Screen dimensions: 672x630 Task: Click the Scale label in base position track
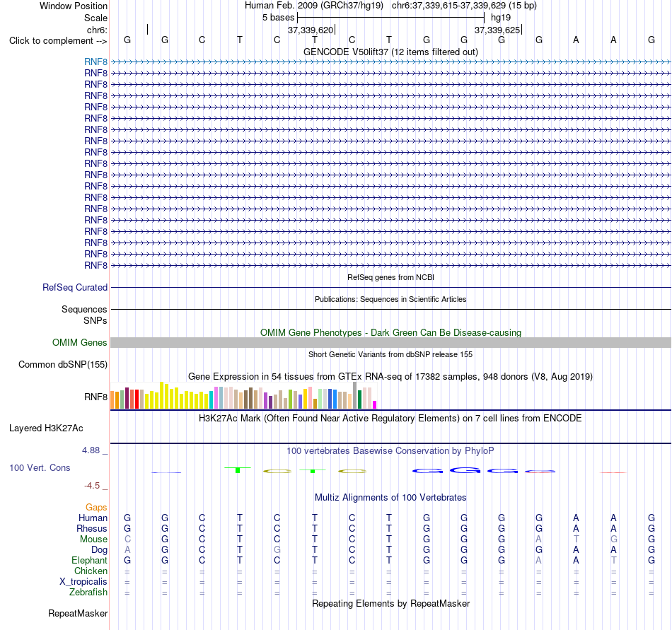(x=95, y=18)
